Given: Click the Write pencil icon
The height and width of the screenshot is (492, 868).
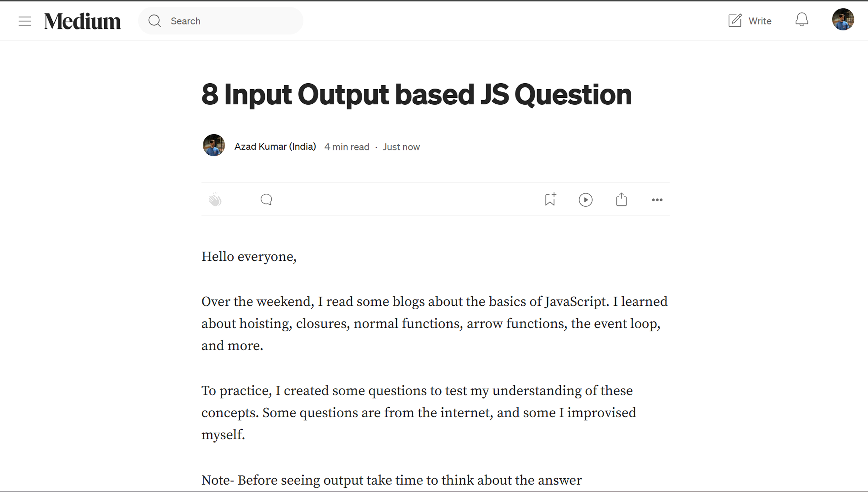Looking at the screenshot, I should (x=735, y=21).
